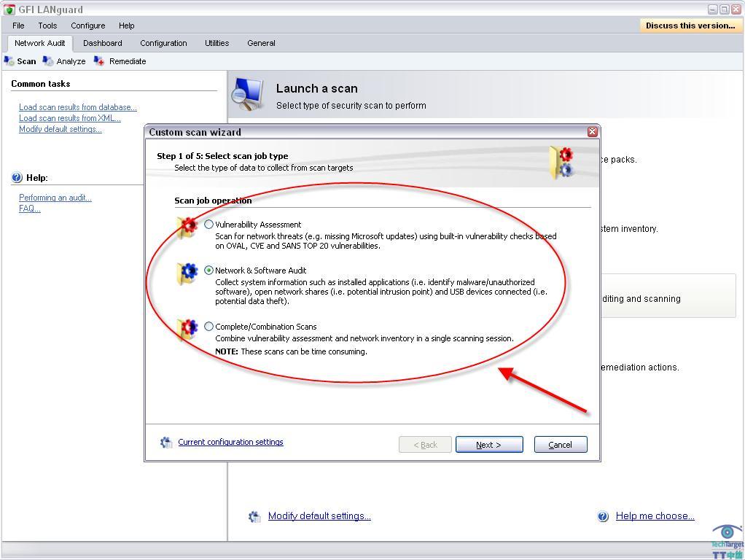Click Discuss this version button
The image size is (745, 560).
(x=690, y=26)
